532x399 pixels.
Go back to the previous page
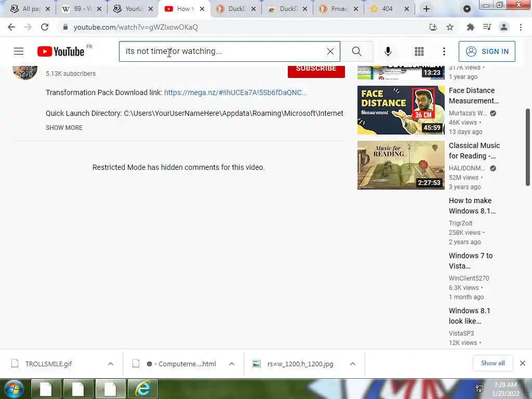click(x=11, y=27)
